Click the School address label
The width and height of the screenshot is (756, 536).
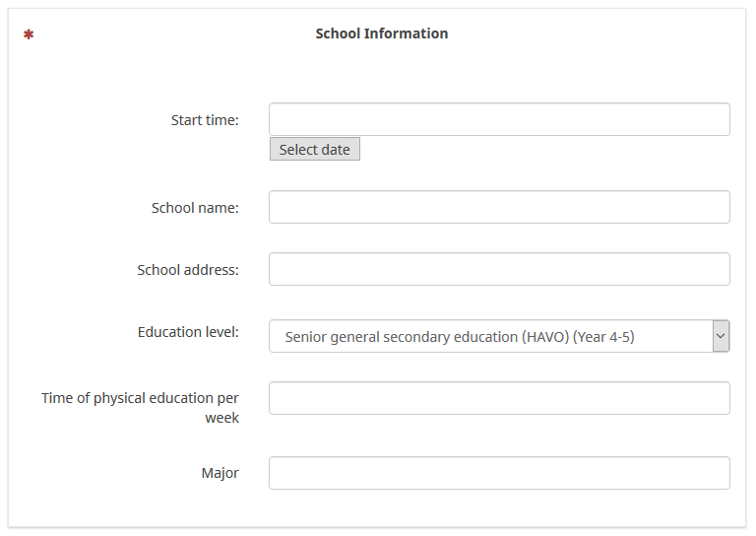[x=188, y=270]
